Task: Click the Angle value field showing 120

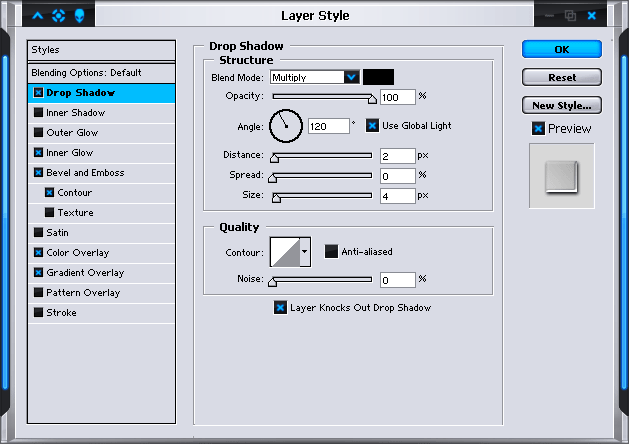Action: (x=329, y=126)
